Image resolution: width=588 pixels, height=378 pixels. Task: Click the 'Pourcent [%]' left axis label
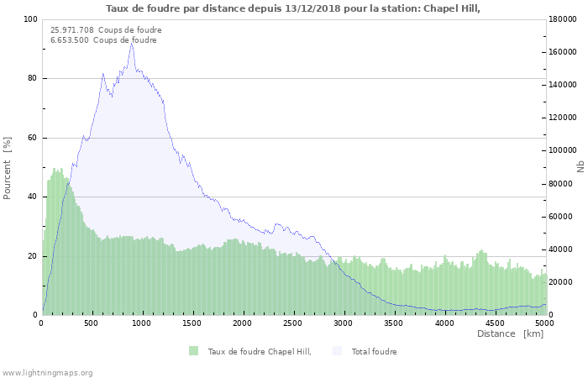[x=8, y=167]
